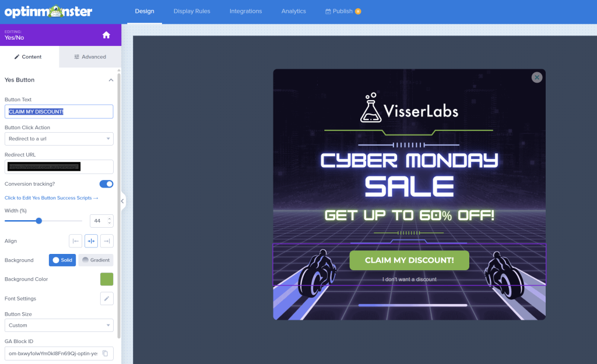Select the left align option for the button

click(x=75, y=241)
